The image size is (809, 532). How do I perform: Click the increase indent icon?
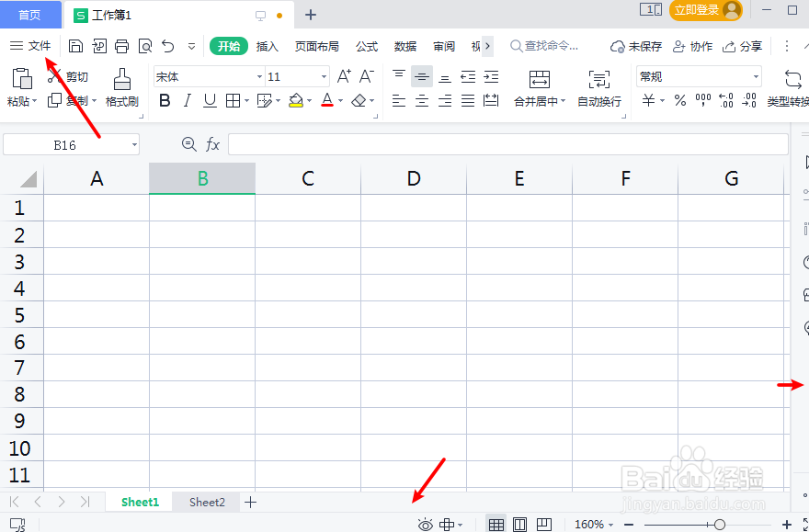(x=491, y=77)
